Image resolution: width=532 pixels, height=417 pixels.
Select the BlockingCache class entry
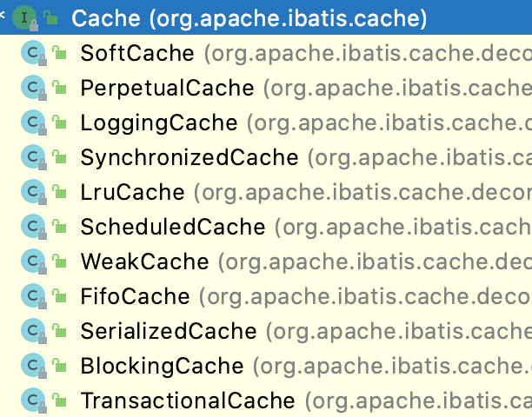[162, 366]
